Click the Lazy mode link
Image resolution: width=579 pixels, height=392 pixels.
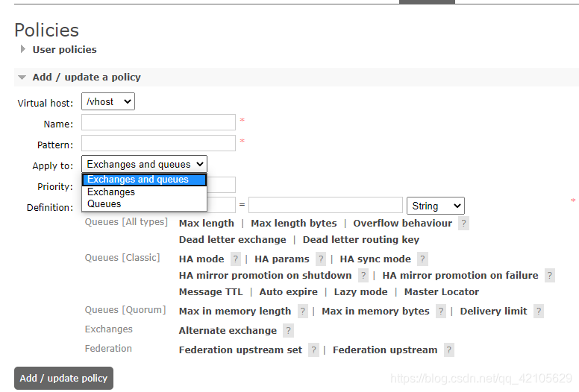pos(361,292)
